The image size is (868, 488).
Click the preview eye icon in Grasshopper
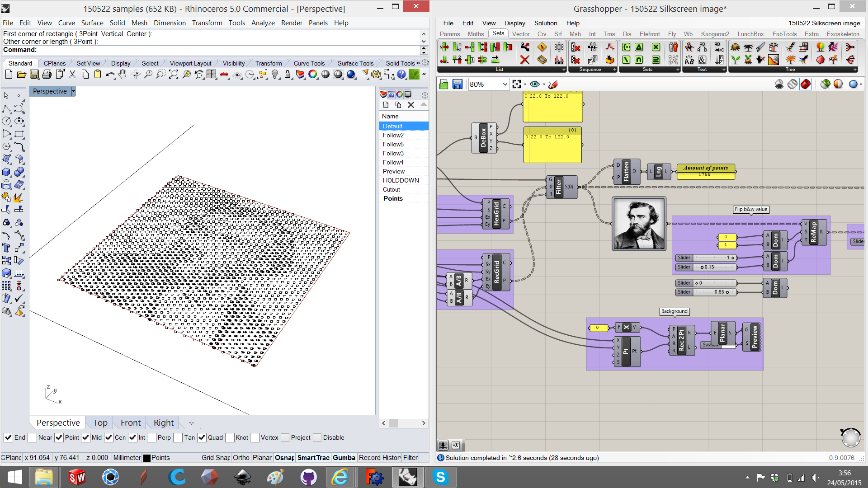click(x=535, y=84)
